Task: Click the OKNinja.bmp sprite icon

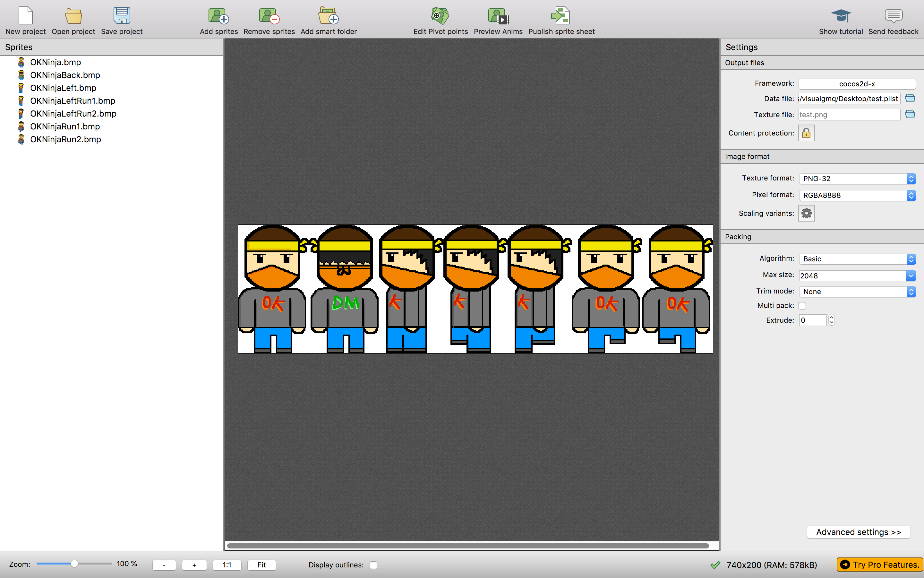Action: 21,62
